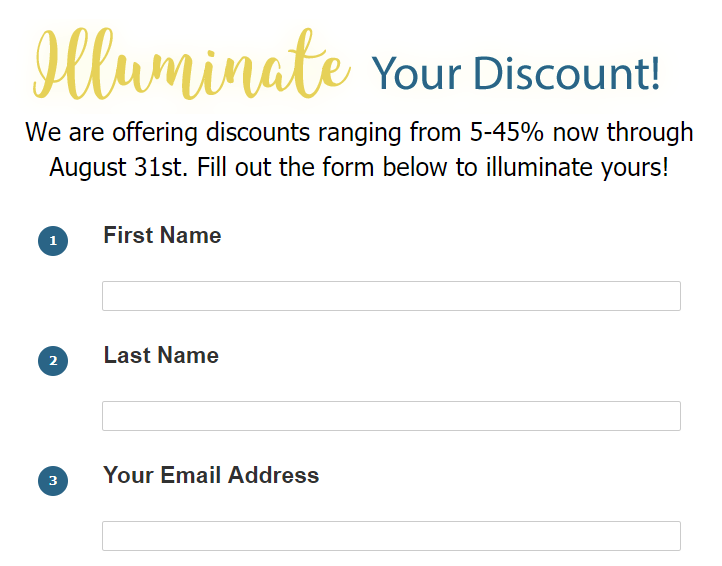The width and height of the screenshot is (722, 566).
Task: Click the Your Email Address label
Action: [x=211, y=475]
